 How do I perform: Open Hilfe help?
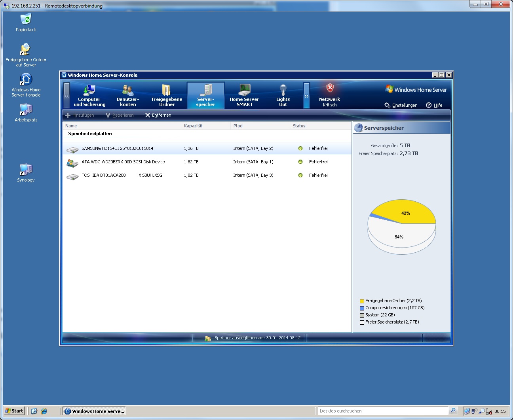[x=434, y=105]
